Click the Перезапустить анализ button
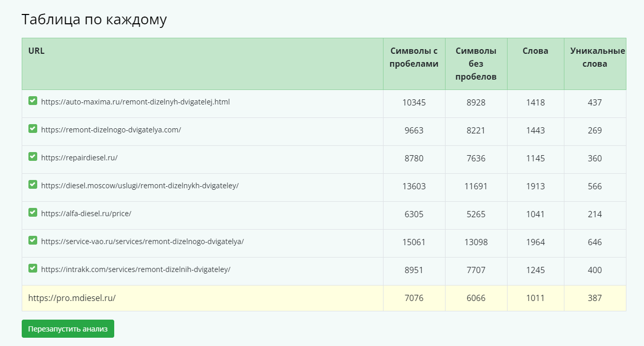The width and height of the screenshot is (644, 346). click(68, 328)
